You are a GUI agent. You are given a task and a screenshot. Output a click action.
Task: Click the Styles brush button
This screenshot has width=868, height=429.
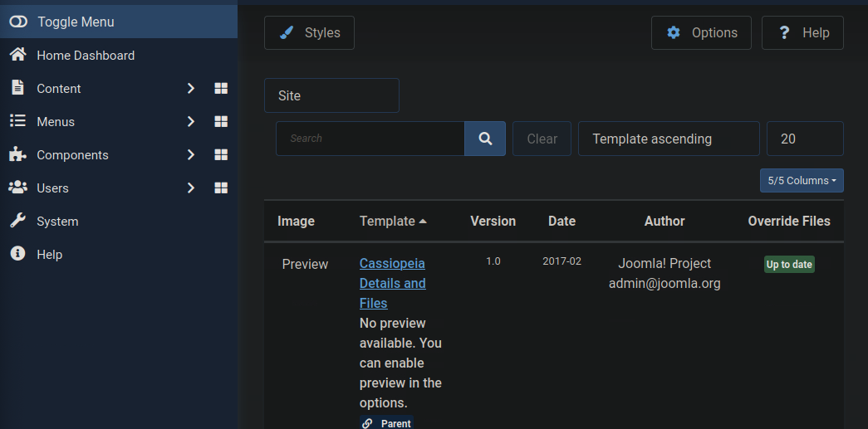pos(309,33)
